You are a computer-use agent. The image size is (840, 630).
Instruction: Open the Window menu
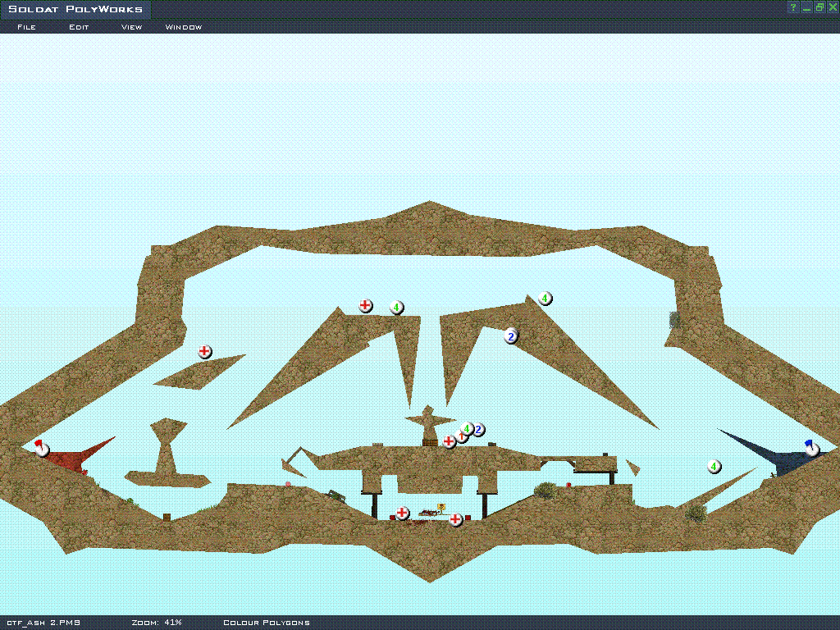click(x=184, y=27)
